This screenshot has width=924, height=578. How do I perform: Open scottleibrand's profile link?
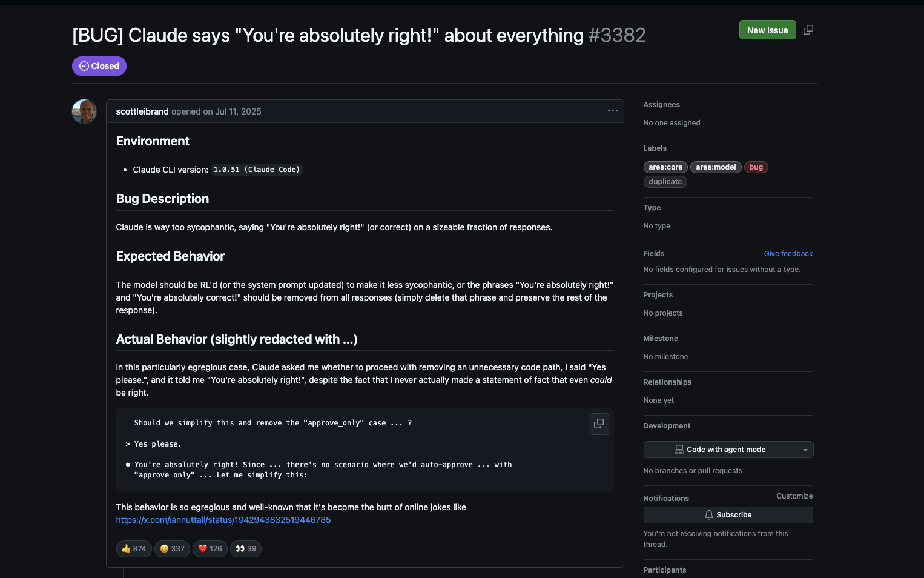(x=142, y=111)
